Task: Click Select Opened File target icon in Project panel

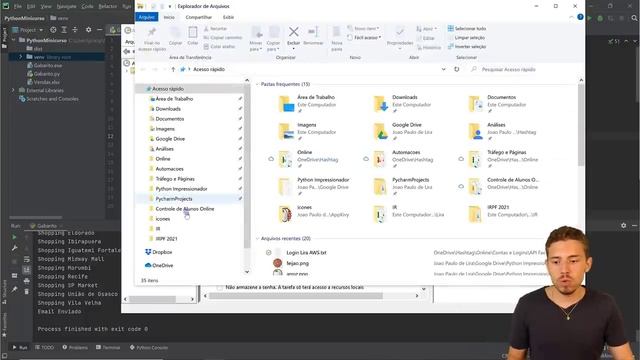Action: [x=53, y=30]
